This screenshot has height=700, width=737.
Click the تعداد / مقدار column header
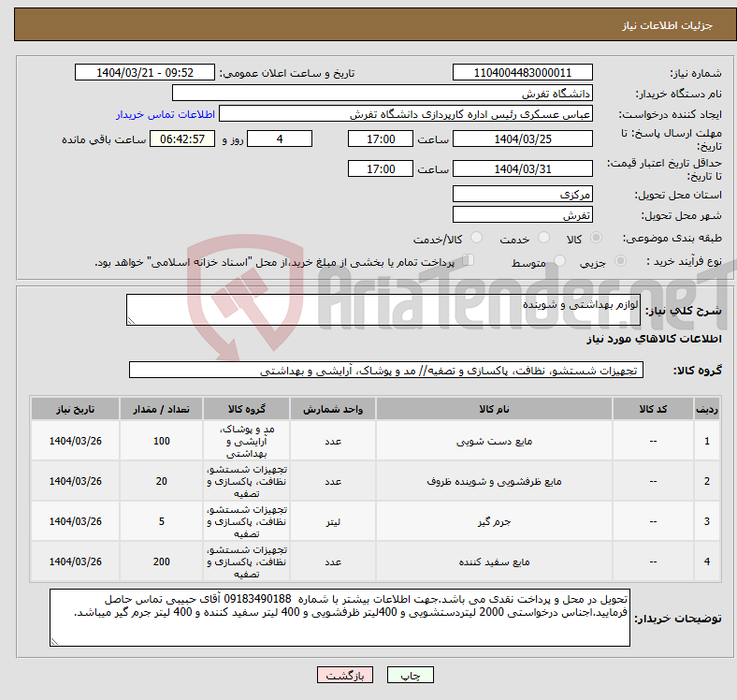[161, 409]
